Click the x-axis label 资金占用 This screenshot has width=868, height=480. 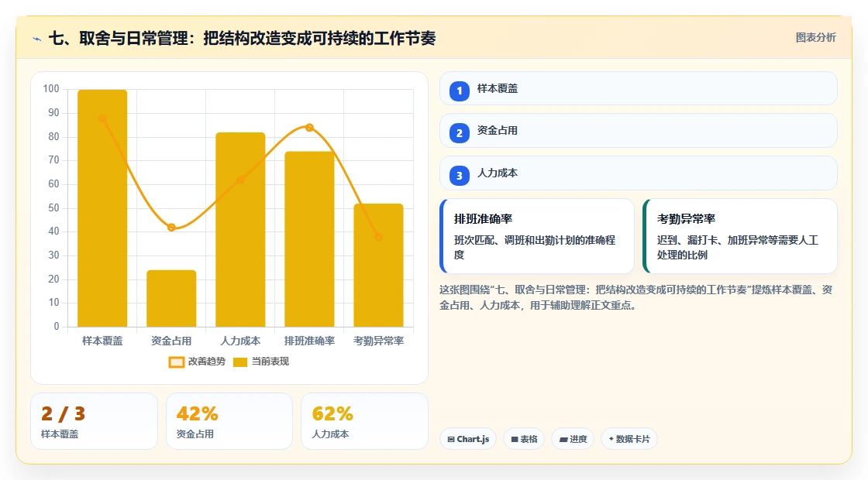(x=171, y=341)
